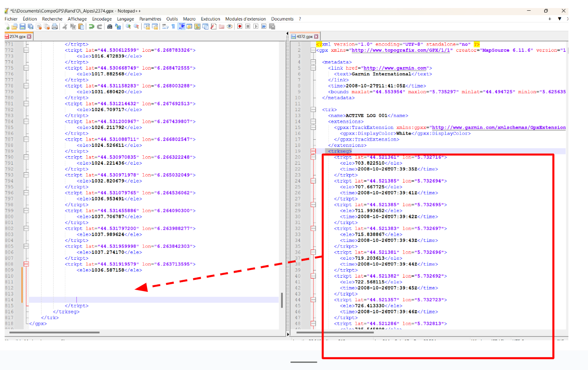This screenshot has height=370, width=588.
Task: Click the Save All toolbar icon
Action: click(30, 26)
